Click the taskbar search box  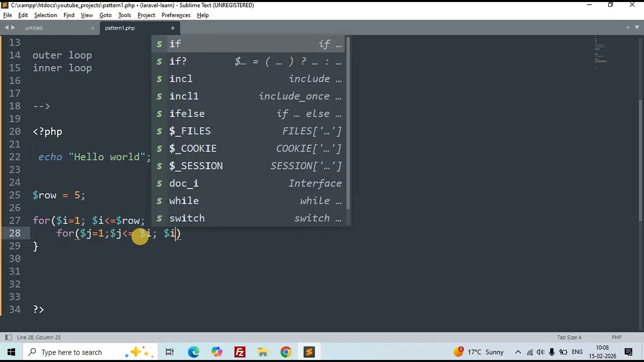(x=91, y=352)
